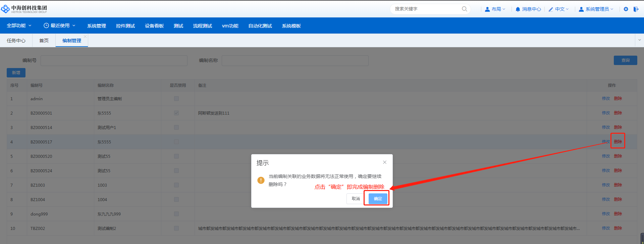Open the message center bell icon
The width and height of the screenshot is (644, 244).
518,9
